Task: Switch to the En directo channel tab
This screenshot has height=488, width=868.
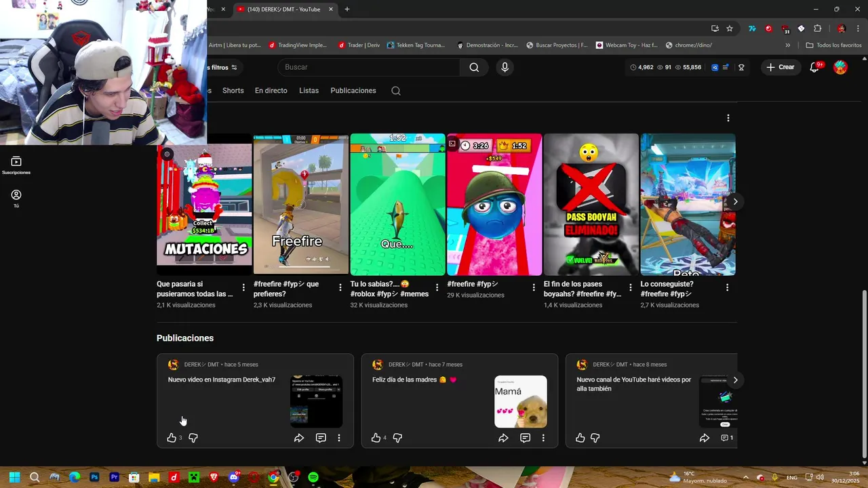Action: 271,91
